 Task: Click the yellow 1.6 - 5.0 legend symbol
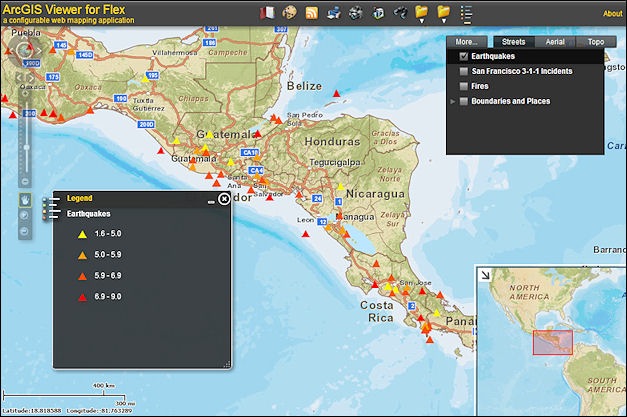pos(82,234)
